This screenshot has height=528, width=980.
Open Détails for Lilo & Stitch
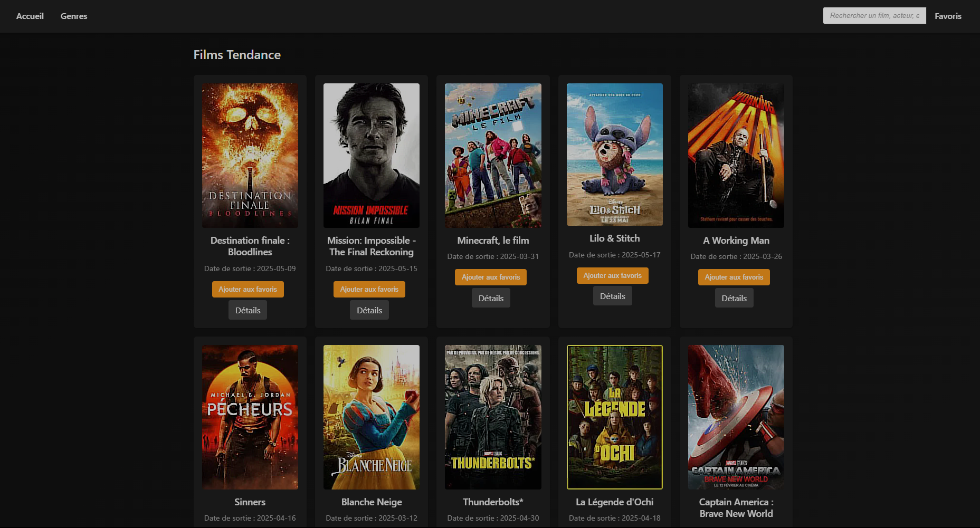[x=612, y=296]
